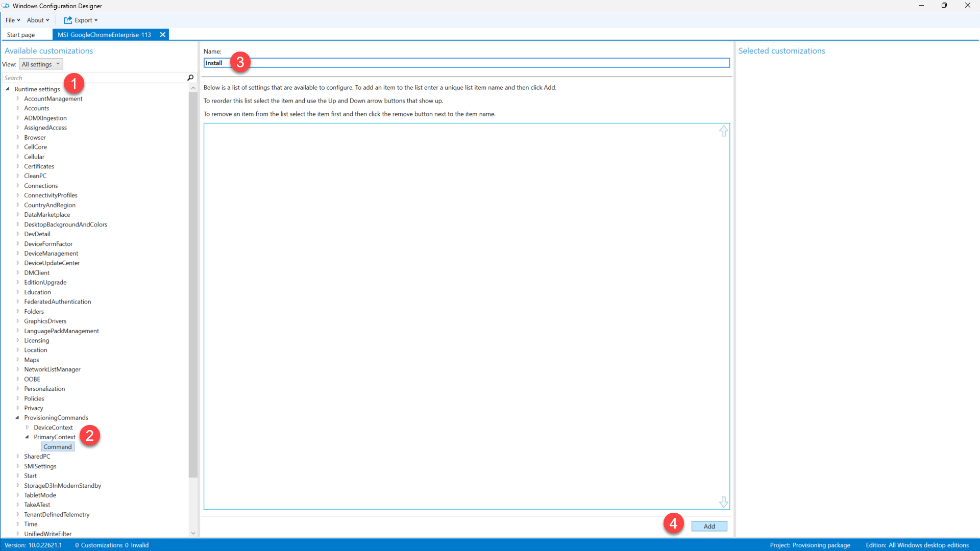This screenshot has width=980, height=551.
Task: Open the About menu
Action: [38, 20]
